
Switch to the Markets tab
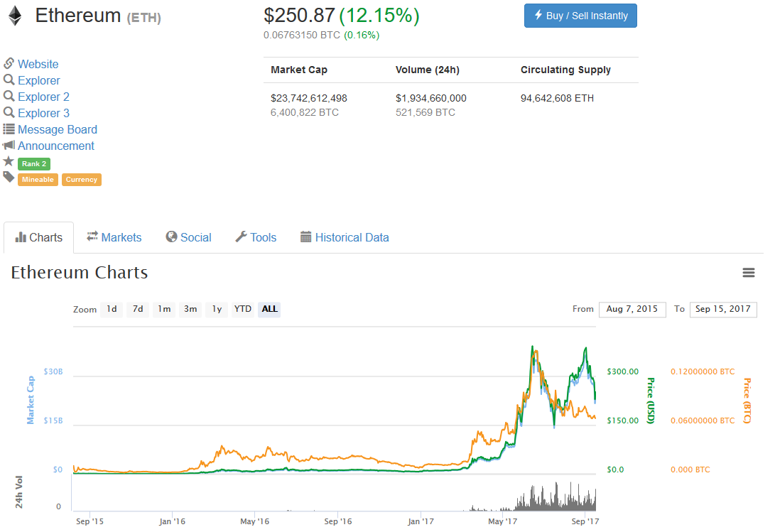pyautogui.click(x=114, y=237)
